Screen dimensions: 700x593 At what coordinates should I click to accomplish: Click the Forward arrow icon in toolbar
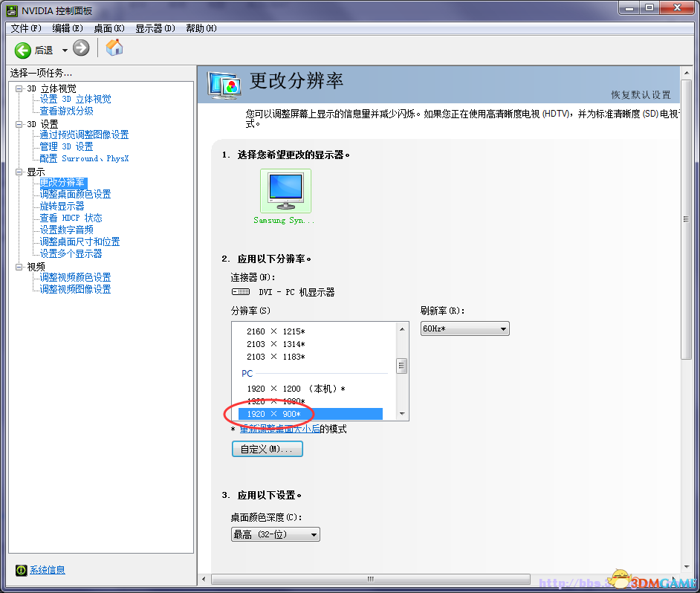[81, 48]
